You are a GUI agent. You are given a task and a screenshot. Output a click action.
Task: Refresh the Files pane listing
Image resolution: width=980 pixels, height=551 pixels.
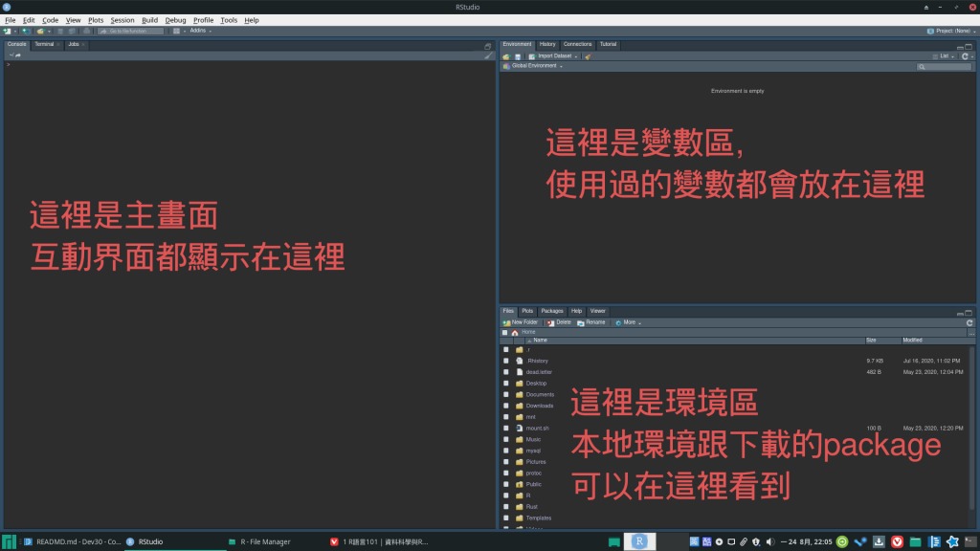[x=969, y=323]
